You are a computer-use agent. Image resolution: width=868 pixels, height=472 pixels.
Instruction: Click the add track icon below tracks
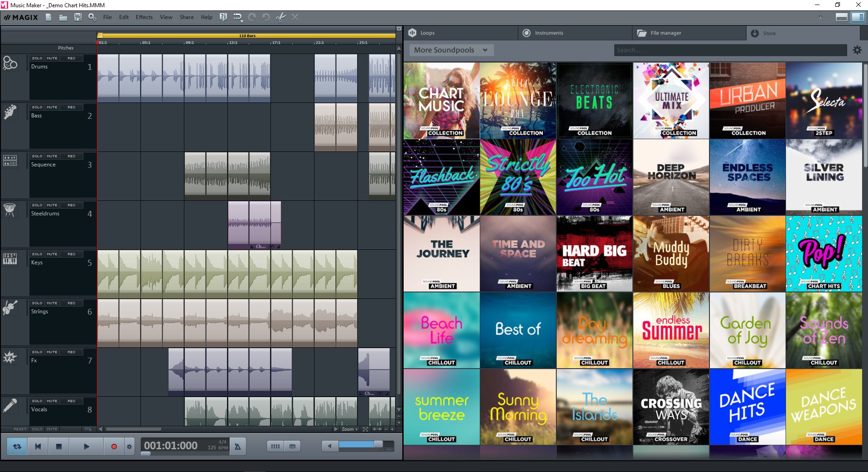pyautogui.click(x=88, y=429)
